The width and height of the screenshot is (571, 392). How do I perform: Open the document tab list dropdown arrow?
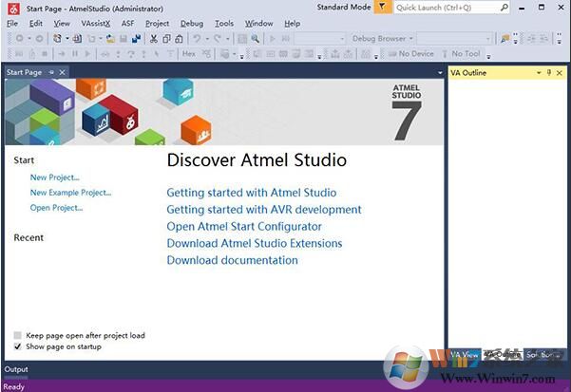pyautogui.click(x=440, y=73)
